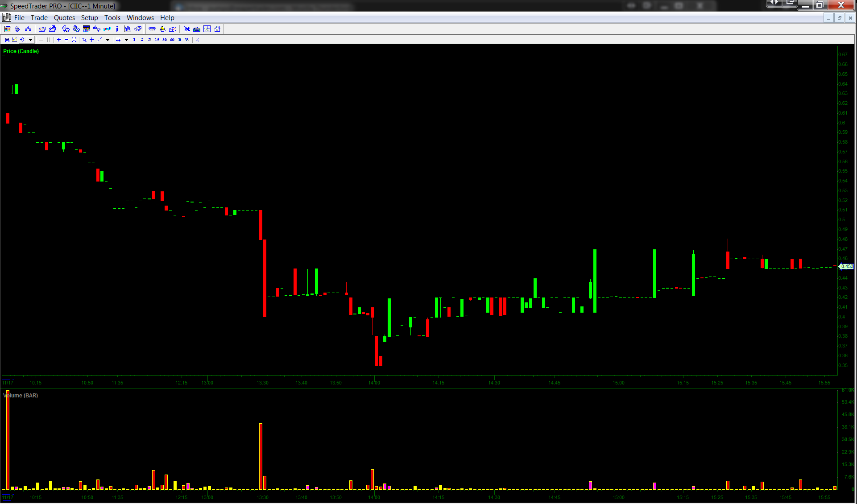Image resolution: width=857 pixels, height=504 pixels.
Task: Open the candlestick chart window icon
Action: click(128, 29)
